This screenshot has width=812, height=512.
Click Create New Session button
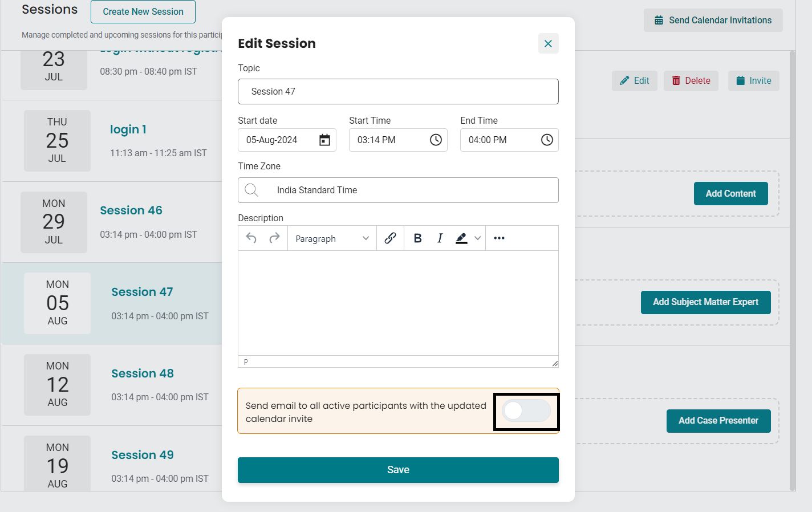(x=143, y=11)
